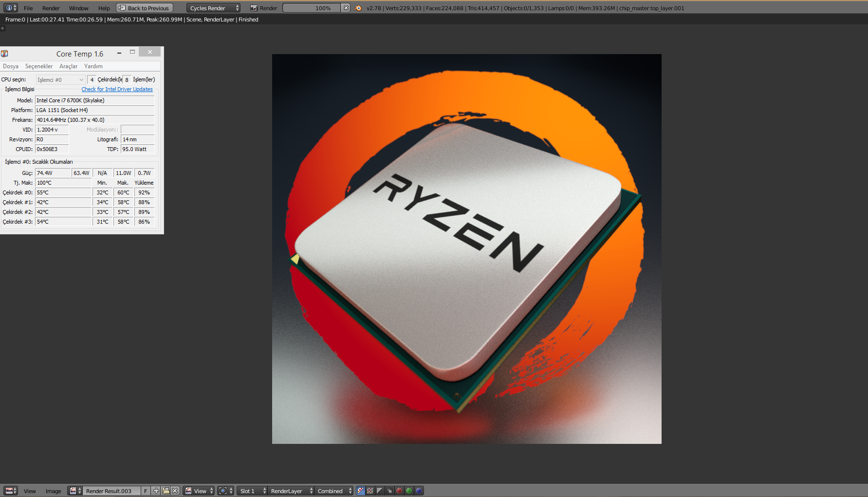Open the image editor type selector icon

pos(10,491)
